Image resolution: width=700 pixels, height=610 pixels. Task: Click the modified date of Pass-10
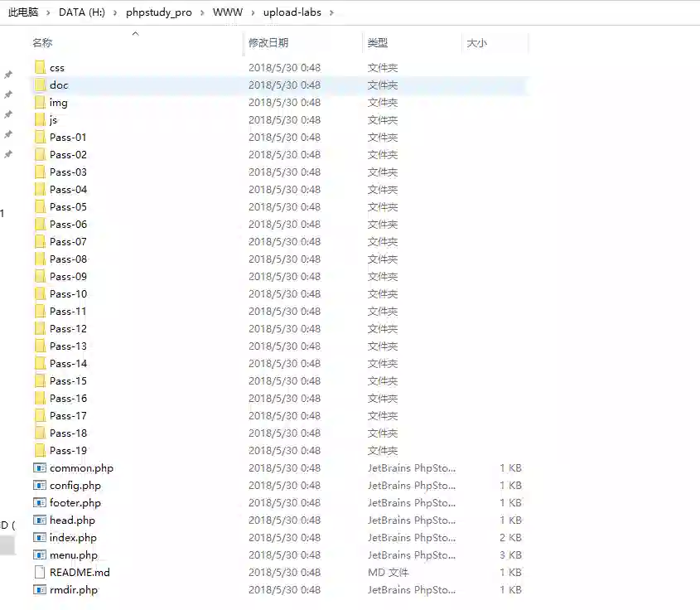pos(284,294)
